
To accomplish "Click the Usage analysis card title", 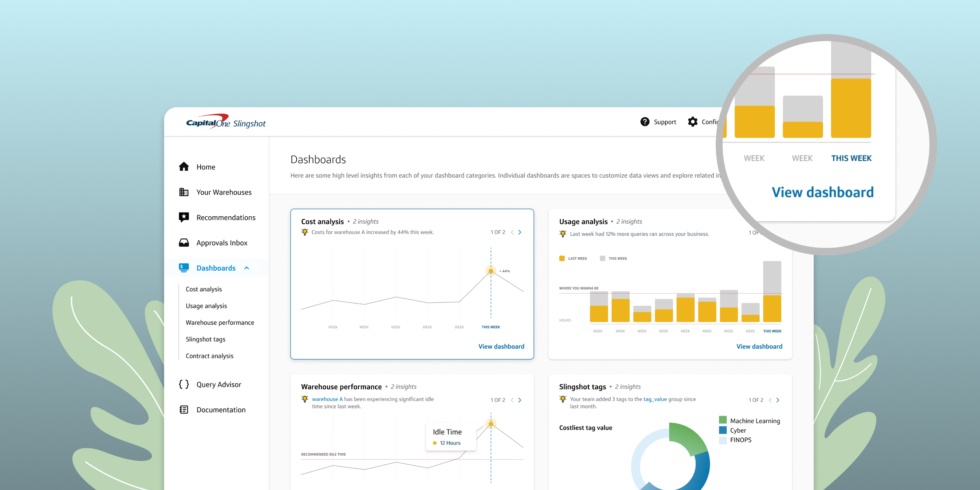I will pyautogui.click(x=583, y=222).
